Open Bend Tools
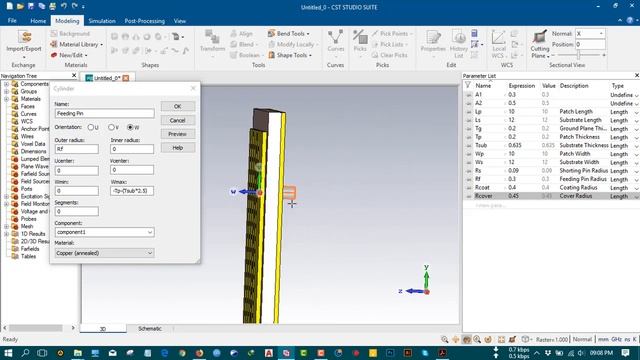 pos(289,33)
